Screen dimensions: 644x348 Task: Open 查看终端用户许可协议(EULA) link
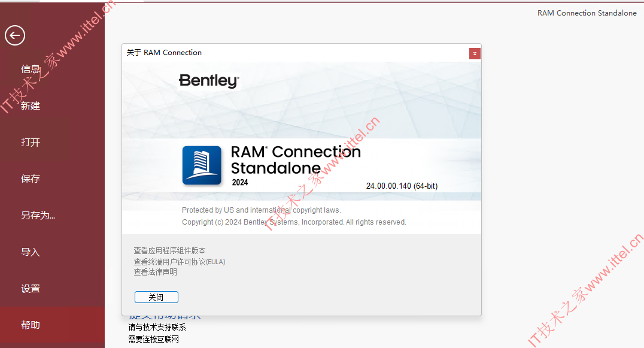(180, 262)
